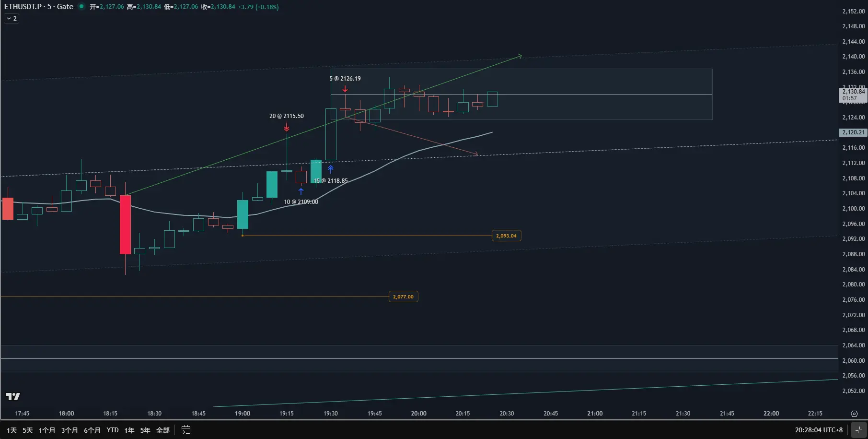
Task: Open the ETHUSDT.P · 5 · Gate symbol title
Action: 39,7
